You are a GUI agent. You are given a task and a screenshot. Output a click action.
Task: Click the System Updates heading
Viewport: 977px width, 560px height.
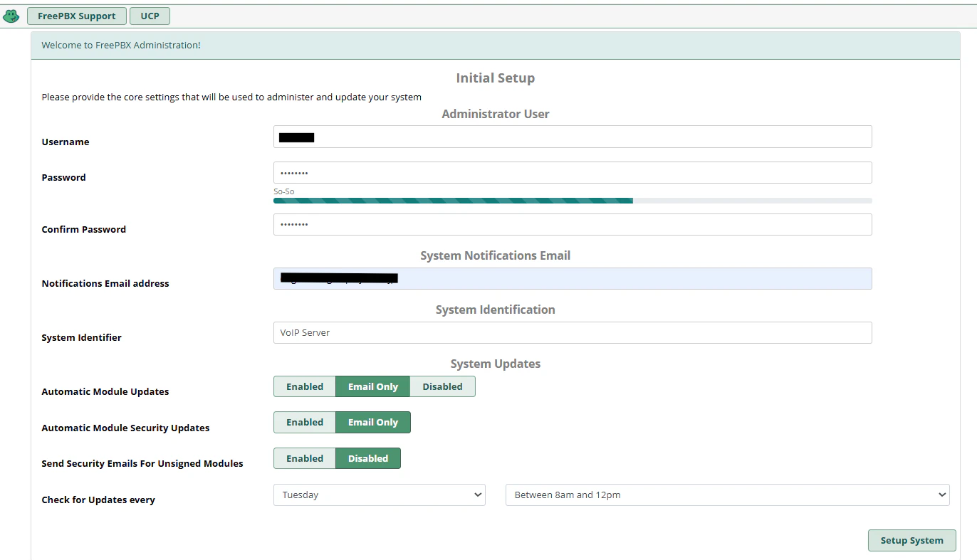[x=496, y=364]
